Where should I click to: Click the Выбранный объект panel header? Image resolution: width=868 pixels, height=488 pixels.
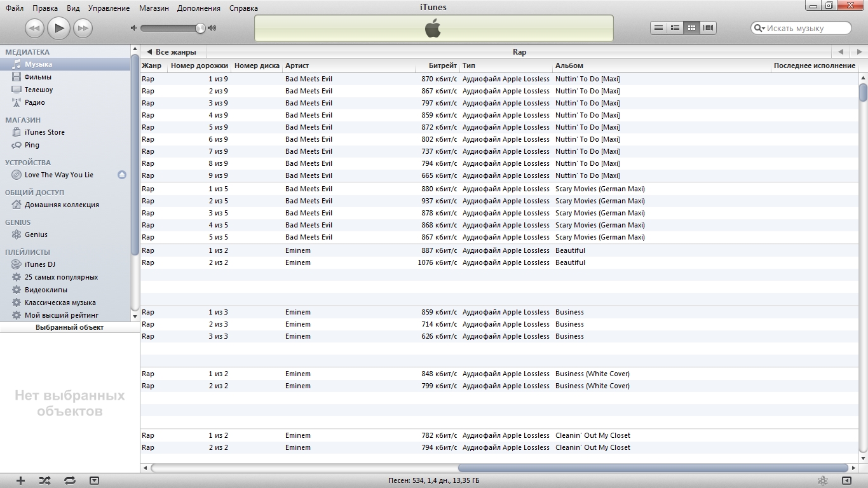tap(69, 327)
